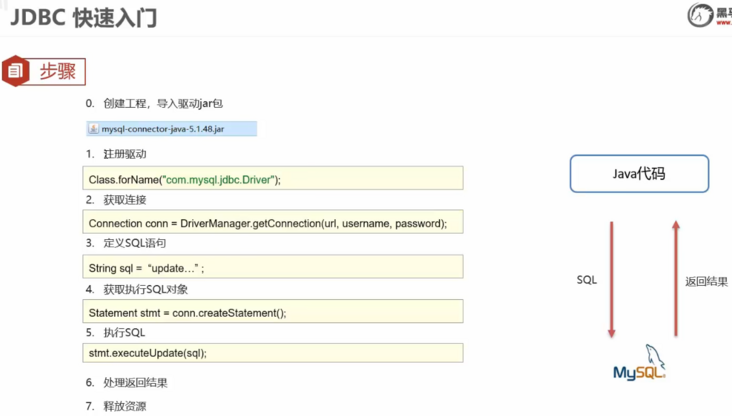Click the red upward 返回结果 arrow
This screenshot has width=732, height=416.
(x=676, y=280)
